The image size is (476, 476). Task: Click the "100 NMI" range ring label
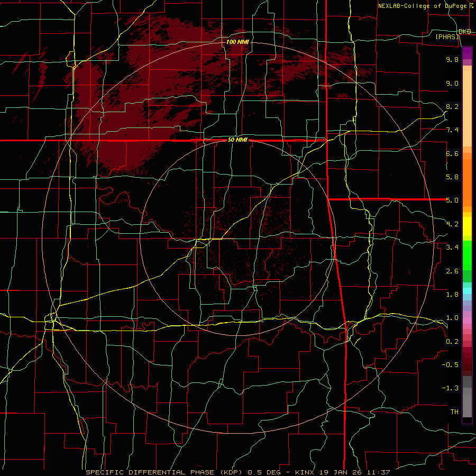(x=237, y=42)
